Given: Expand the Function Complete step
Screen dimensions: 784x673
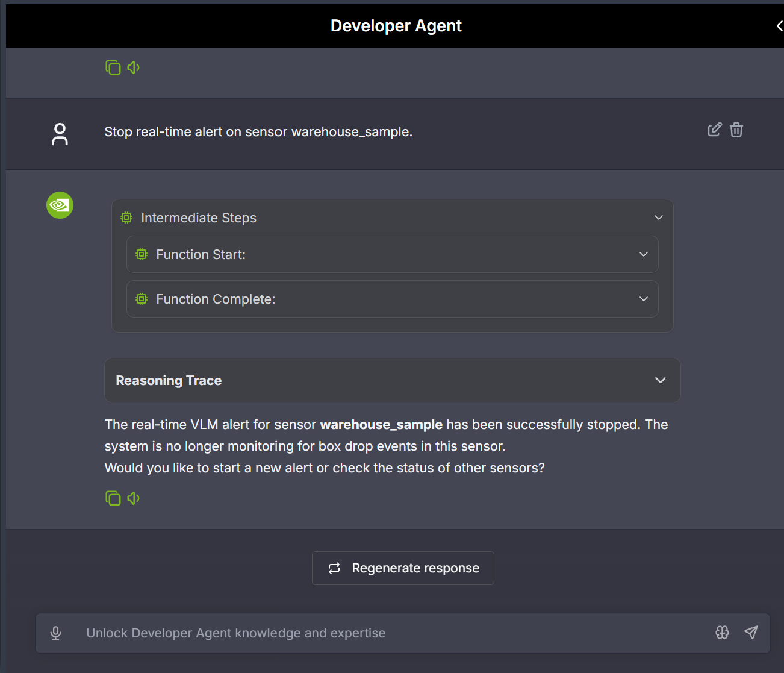Looking at the screenshot, I should click(x=643, y=299).
